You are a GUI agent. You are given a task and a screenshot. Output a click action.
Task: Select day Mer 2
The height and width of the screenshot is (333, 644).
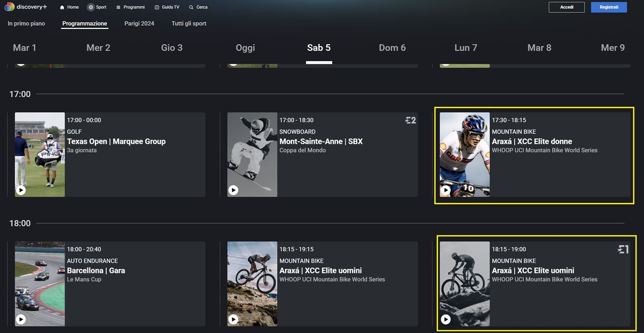[x=98, y=48]
